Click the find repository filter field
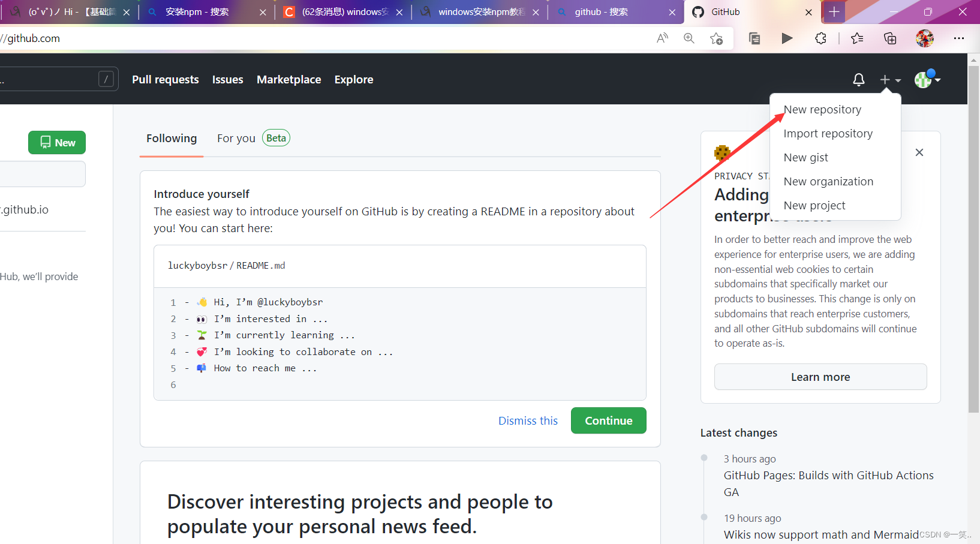The image size is (980, 544). coord(42,174)
